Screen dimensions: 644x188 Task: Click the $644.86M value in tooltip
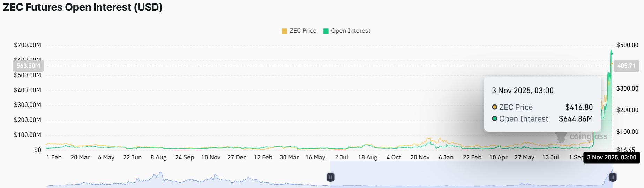click(576, 119)
